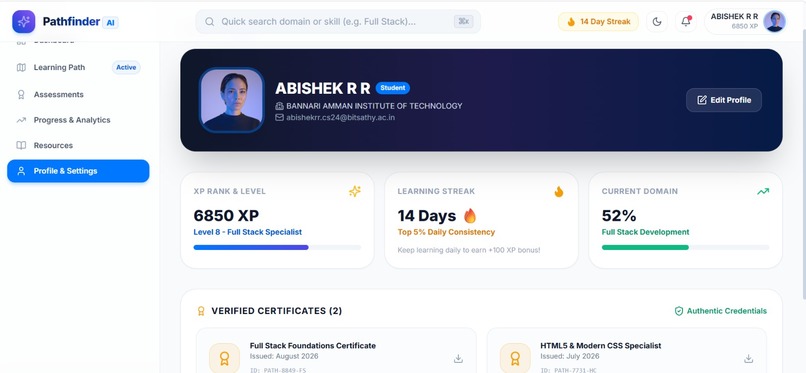This screenshot has height=373, width=806.
Task: Click Authentic Credentials shield label
Action: click(721, 311)
